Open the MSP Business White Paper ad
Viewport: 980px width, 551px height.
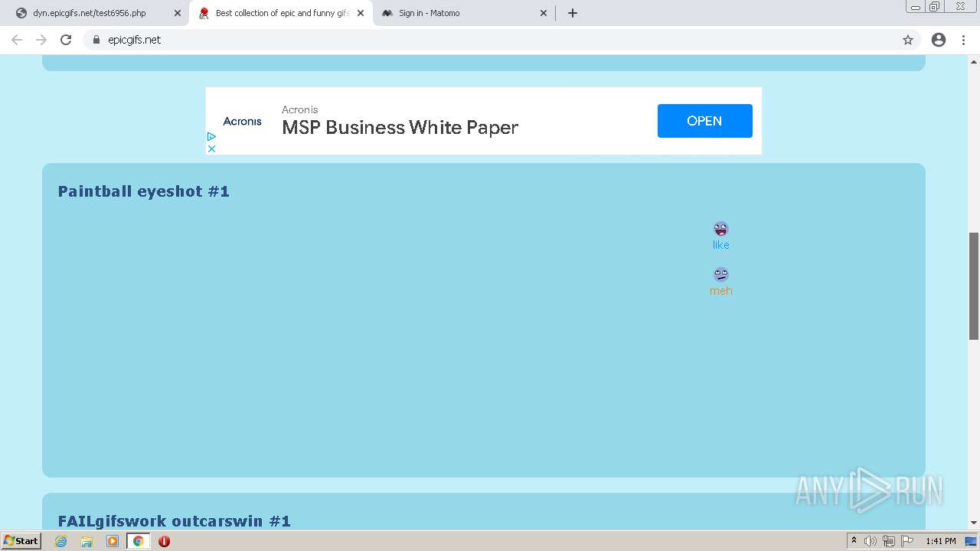400,127
